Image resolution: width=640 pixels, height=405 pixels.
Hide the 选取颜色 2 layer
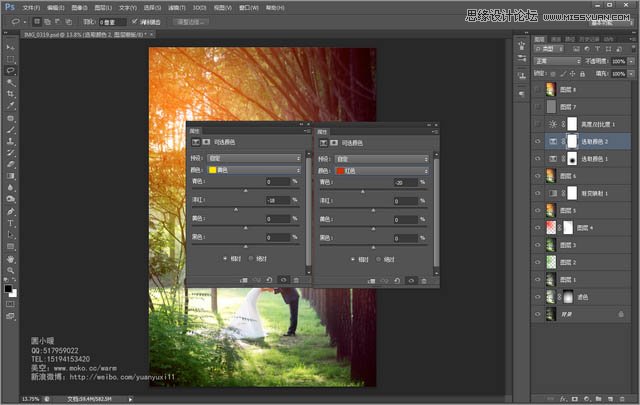[x=538, y=141]
